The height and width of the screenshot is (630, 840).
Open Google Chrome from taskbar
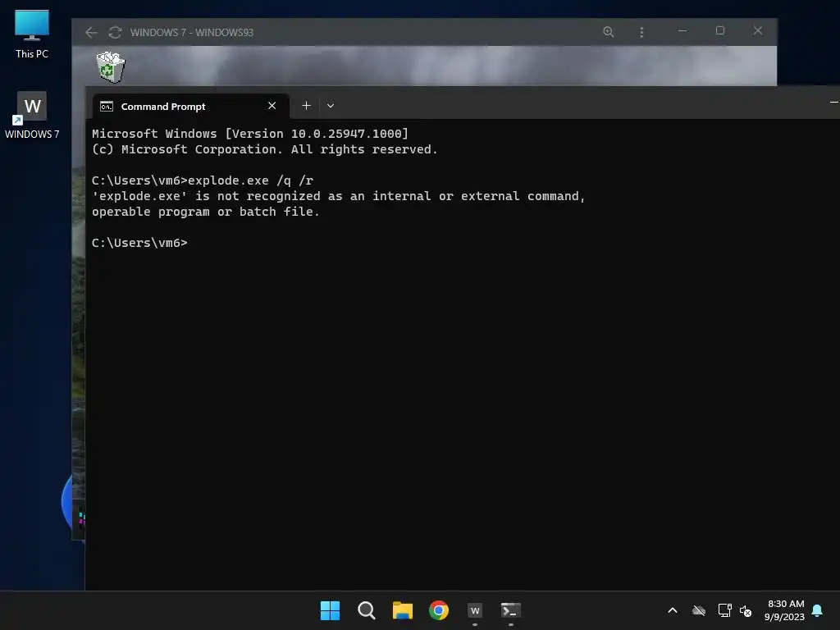(439, 610)
